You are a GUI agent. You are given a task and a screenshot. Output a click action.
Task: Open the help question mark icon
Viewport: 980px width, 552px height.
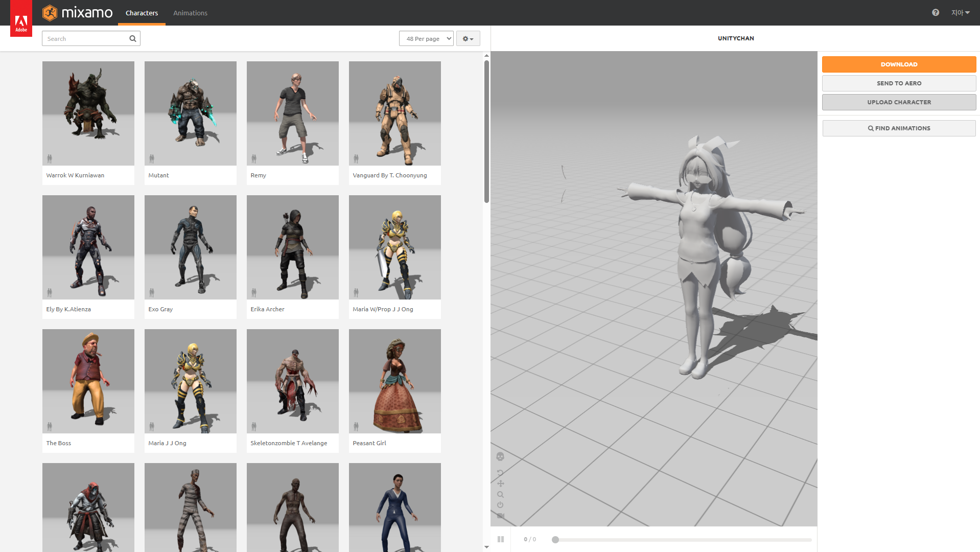[x=936, y=13]
